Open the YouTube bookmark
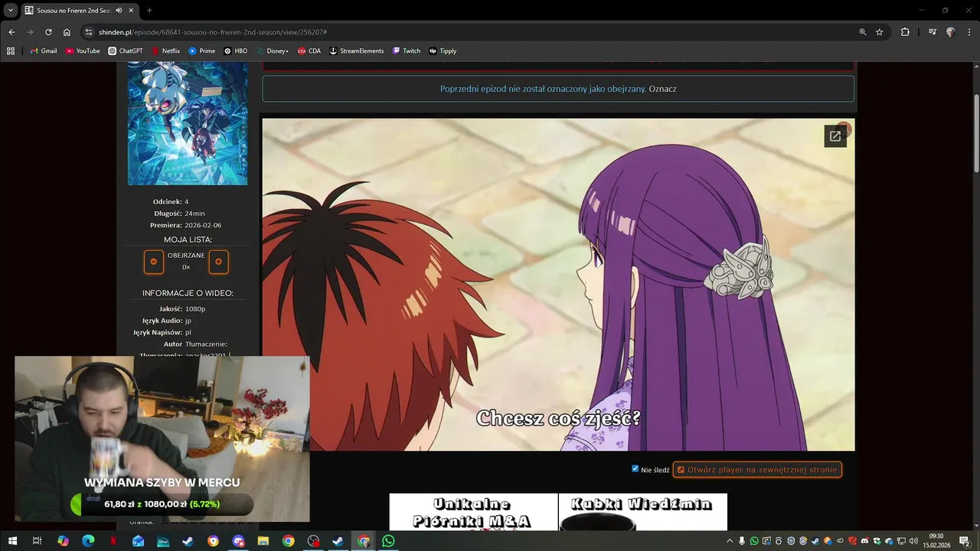The height and width of the screenshot is (551, 980). (83, 51)
